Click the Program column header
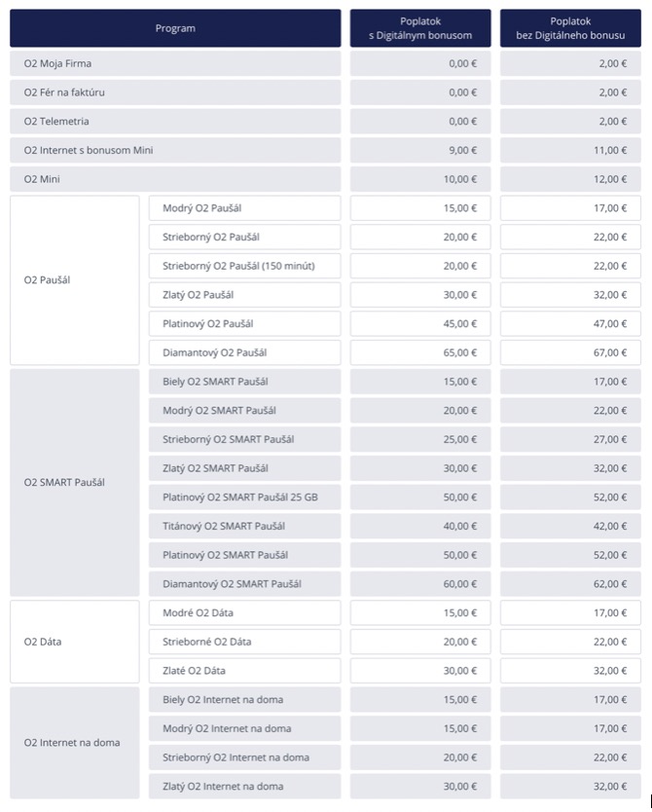652x812 pixels. pos(175,28)
